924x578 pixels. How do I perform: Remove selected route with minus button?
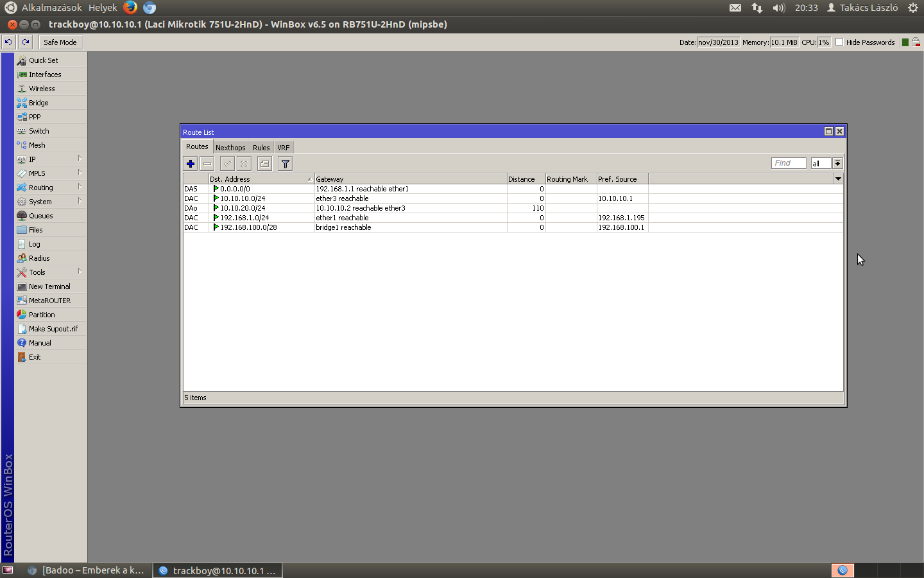coord(207,164)
